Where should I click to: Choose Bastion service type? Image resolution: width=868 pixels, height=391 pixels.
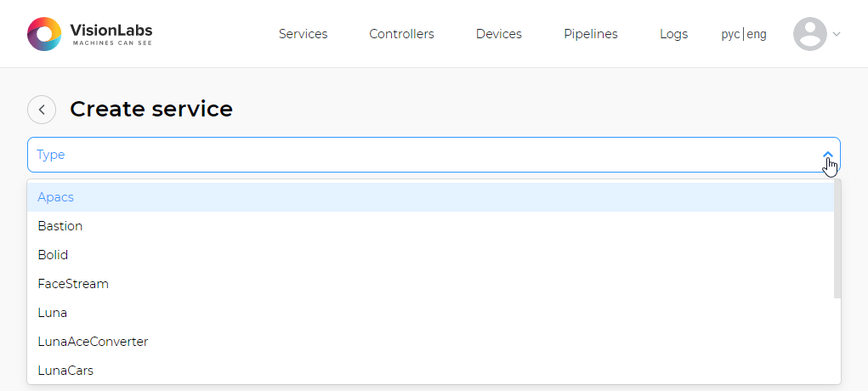point(60,226)
